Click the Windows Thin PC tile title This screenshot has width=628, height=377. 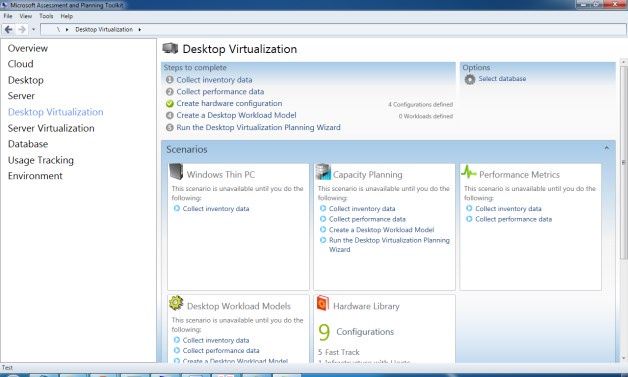tap(221, 175)
